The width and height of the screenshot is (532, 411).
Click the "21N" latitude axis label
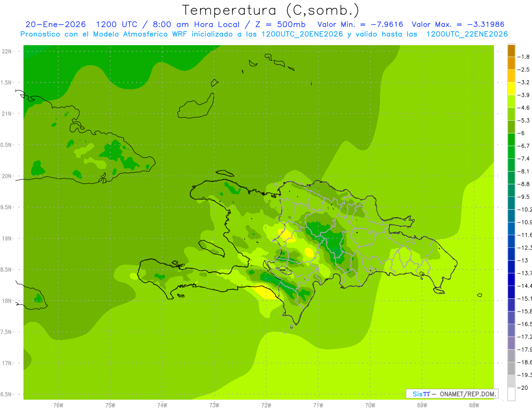[x=7, y=114]
